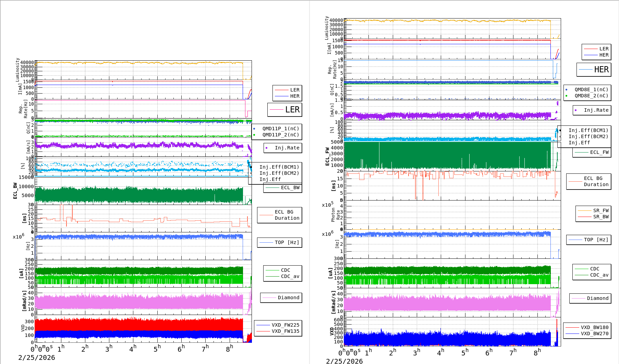Viewport: 619px width, 364px height.
Task: Select HER in the left panel's LER/HER legend
Action: (x=294, y=96)
